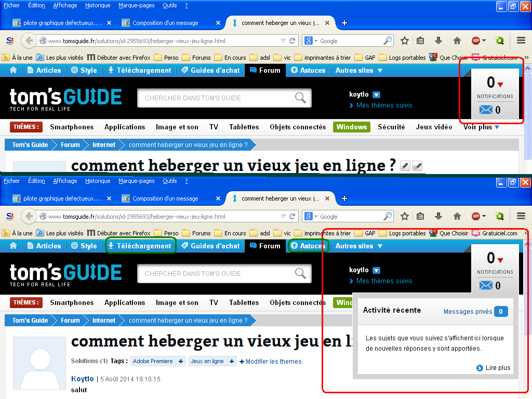Click 'Mes thèmes suivis' in upper window
The height and width of the screenshot is (399, 532).
point(384,105)
